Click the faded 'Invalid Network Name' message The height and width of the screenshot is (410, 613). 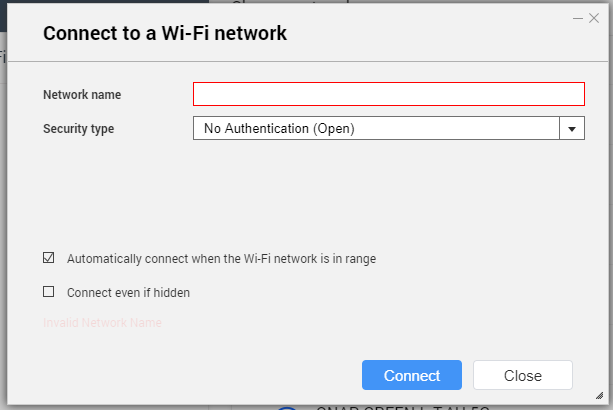(x=102, y=323)
